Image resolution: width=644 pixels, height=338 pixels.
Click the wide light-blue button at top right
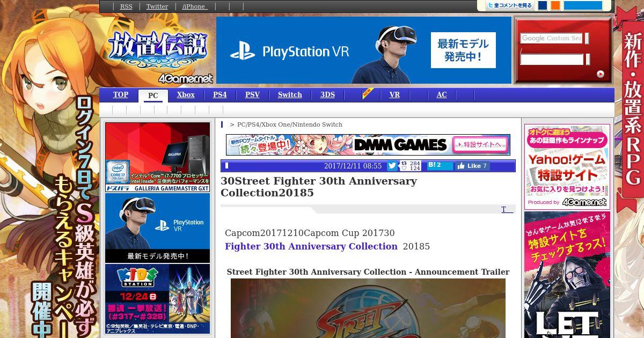[x=583, y=5]
